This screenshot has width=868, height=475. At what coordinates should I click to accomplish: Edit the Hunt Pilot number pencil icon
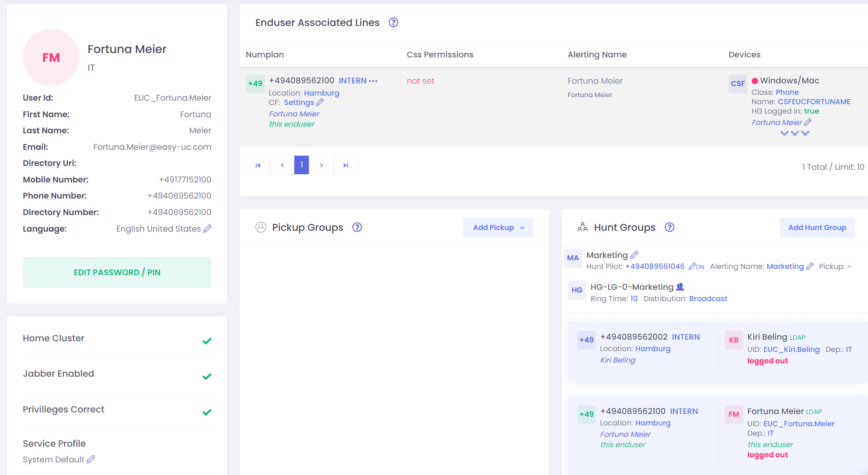(692, 266)
